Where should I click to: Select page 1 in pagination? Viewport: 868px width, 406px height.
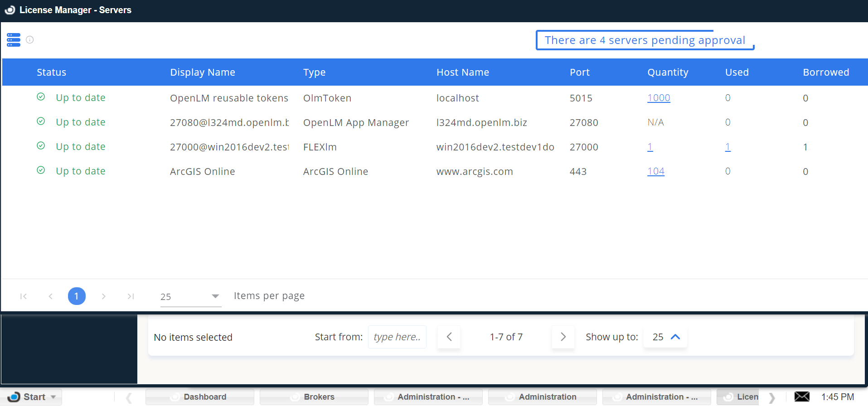pyautogui.click(x=77, y=296)
